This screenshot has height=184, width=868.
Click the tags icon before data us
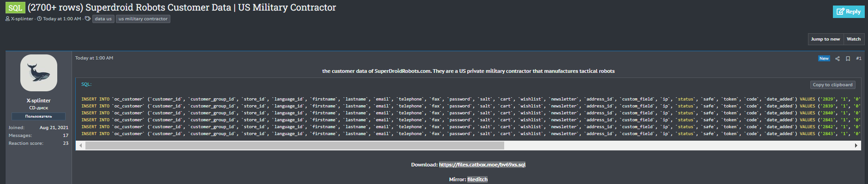pos(88,19)
